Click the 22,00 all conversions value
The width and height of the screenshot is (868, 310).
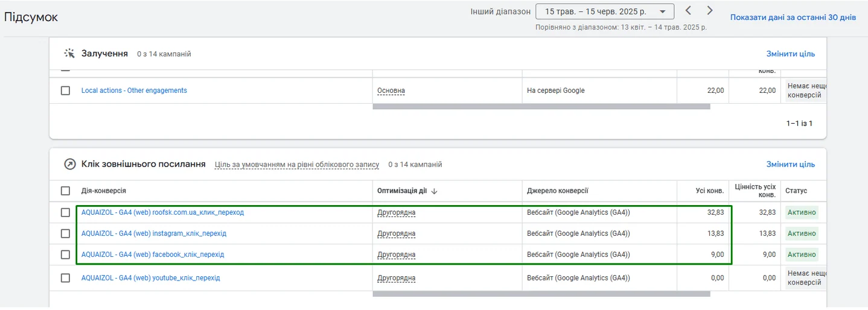(x=715, y=90)
